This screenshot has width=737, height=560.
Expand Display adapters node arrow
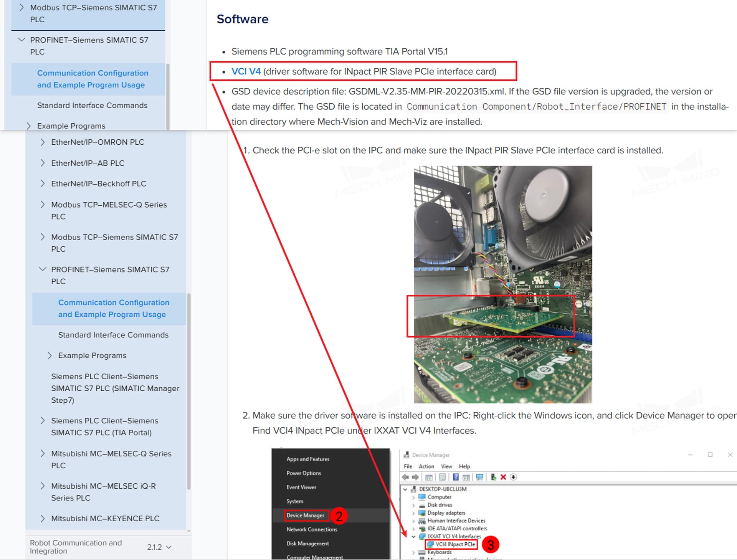click(x=413, y=513)
